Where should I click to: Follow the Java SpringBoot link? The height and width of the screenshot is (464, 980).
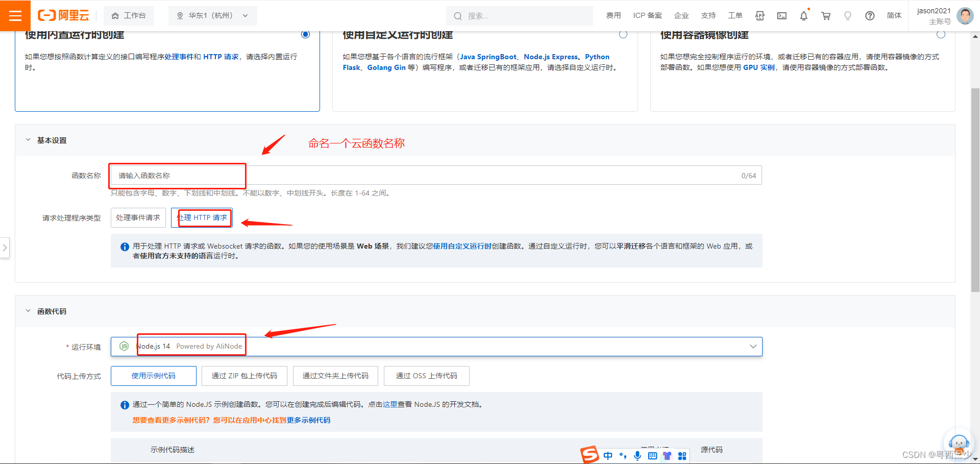coord(488,57)
